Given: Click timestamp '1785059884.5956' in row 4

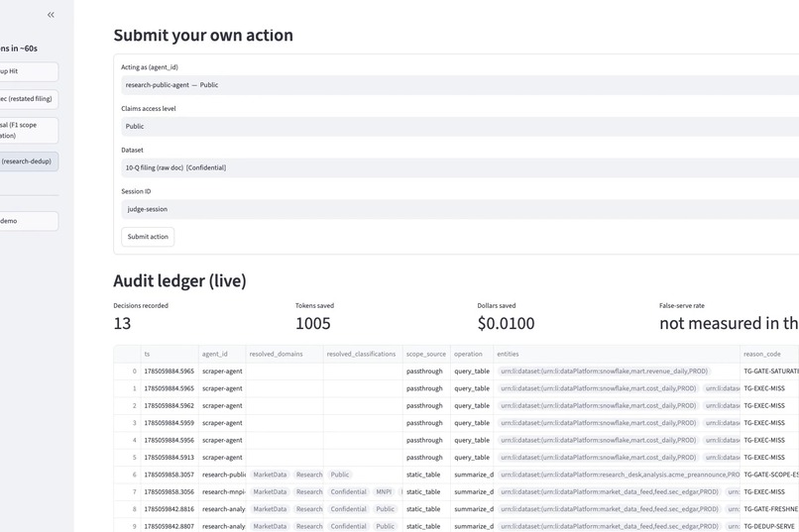Looking at the screenshot, I should pyautogui.click(x=170, y=441).
